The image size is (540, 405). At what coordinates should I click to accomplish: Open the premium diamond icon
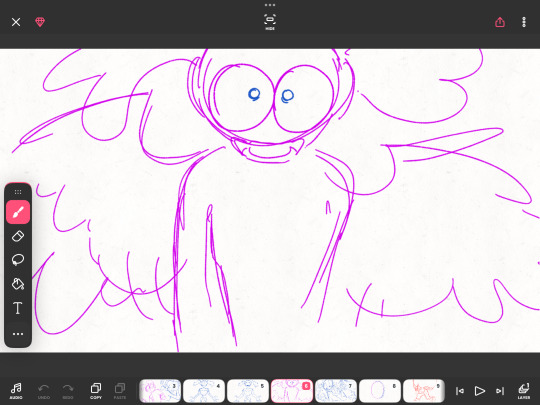tap(40, 22)
